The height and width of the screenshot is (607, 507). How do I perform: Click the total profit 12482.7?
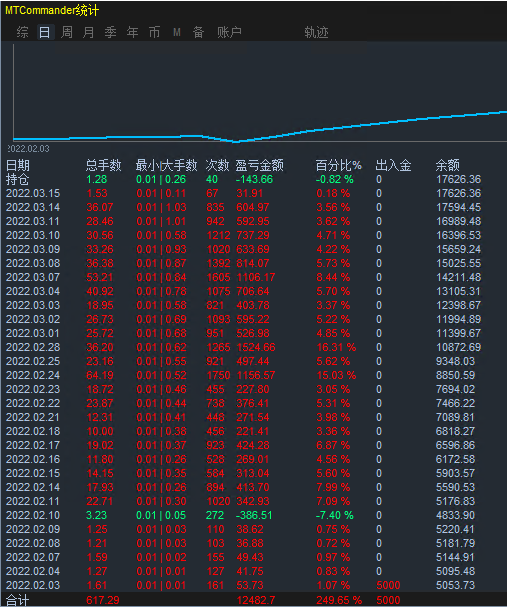click(256, 600)
